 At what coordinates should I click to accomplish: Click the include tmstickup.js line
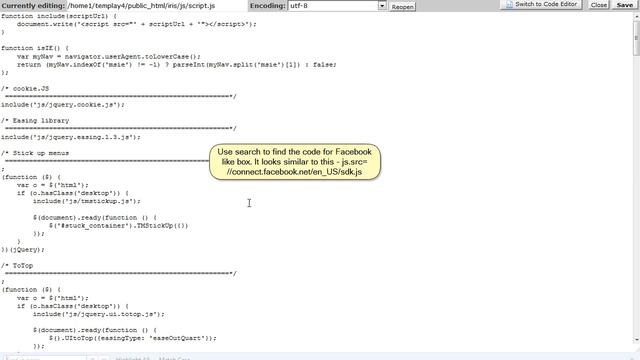click(87, 201)
